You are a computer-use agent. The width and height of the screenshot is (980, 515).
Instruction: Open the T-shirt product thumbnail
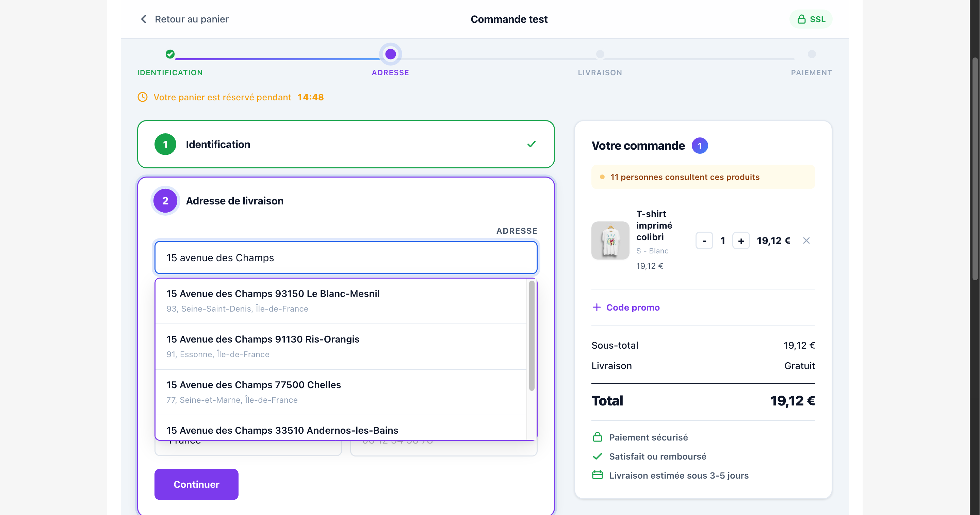(610, 240)
